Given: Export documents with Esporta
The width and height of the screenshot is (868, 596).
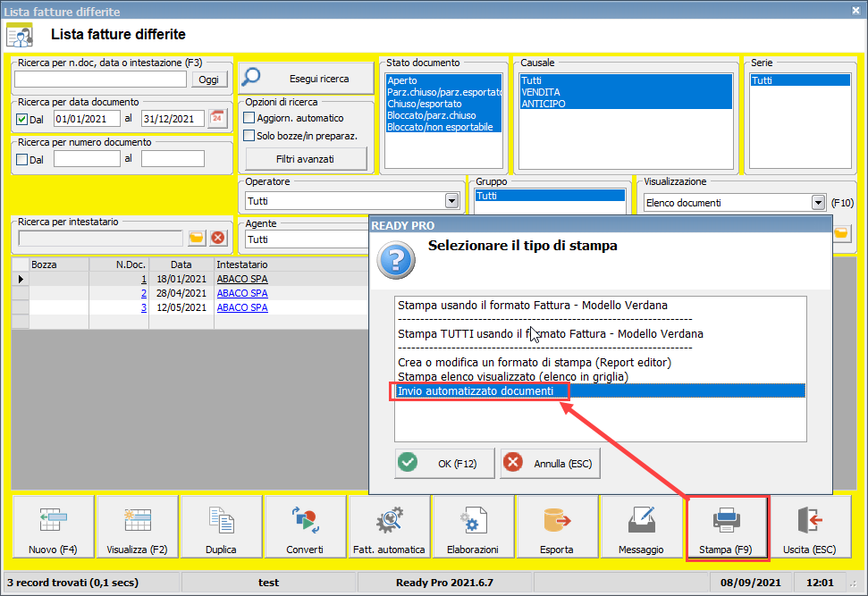Looking at the screenshot, I should tap(558, 526).
